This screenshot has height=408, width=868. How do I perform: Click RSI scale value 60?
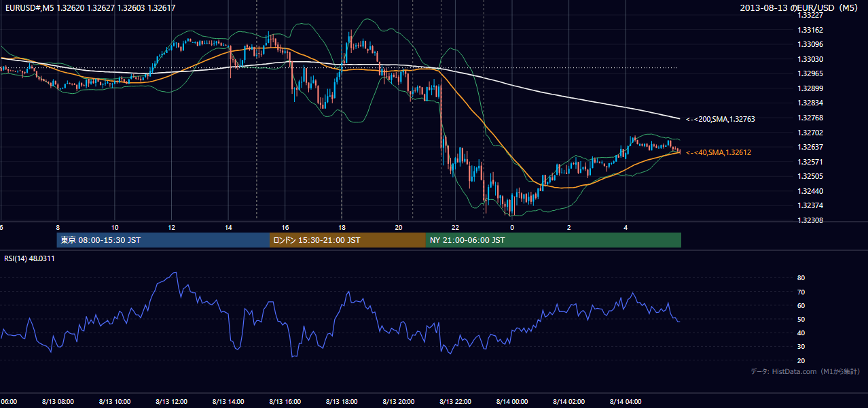[x=801, y=305]
